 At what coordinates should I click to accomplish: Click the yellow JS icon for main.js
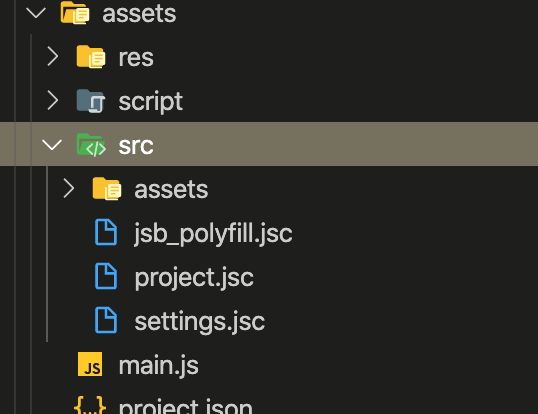(90, 364)
